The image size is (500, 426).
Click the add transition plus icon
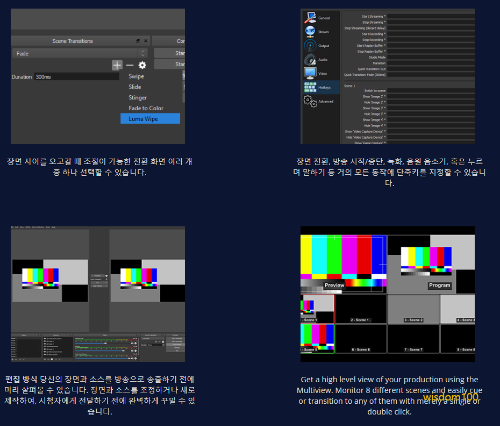point(117,65)
